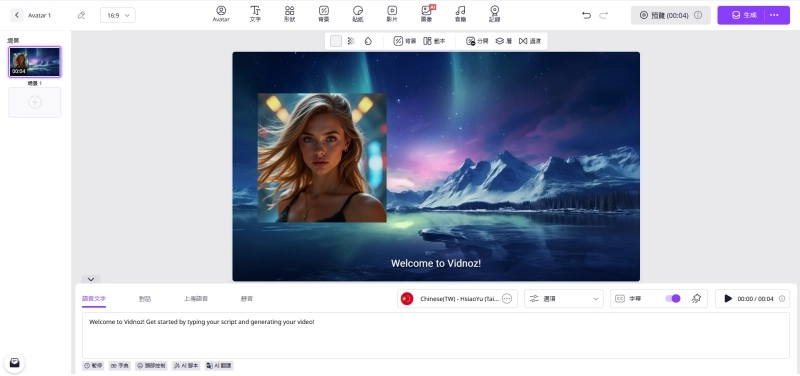Click the 00:00 / 00:04 time display
This screenshot has width=800, height=376.
coord(755,298)
